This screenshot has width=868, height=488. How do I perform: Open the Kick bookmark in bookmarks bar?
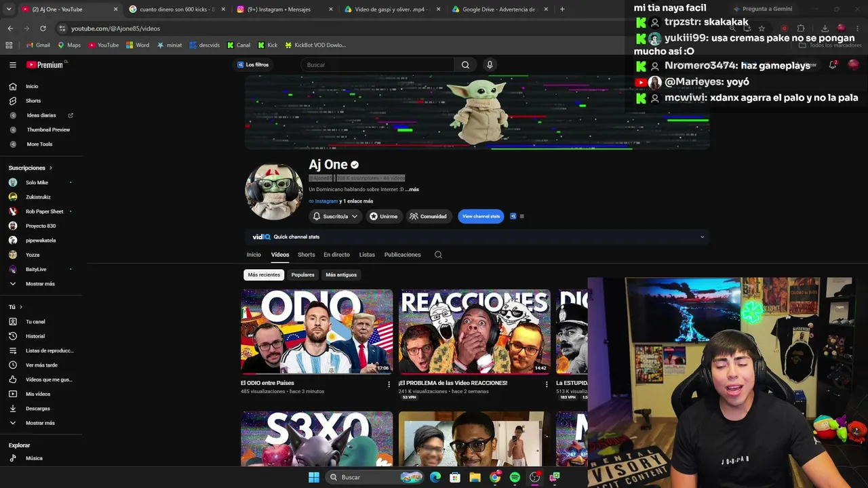[267, 45]
